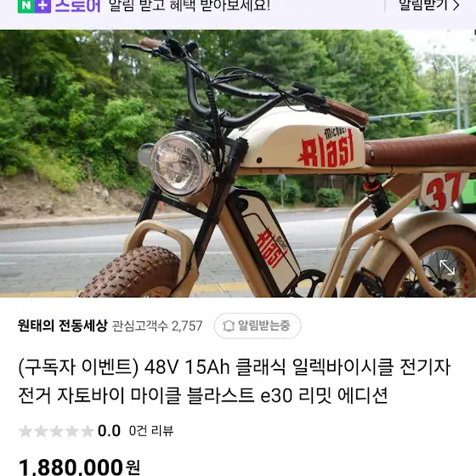476x476 pixels.
Task: Click the banner text 알림 받고 혜택 받아보세요
Action: 190,5
